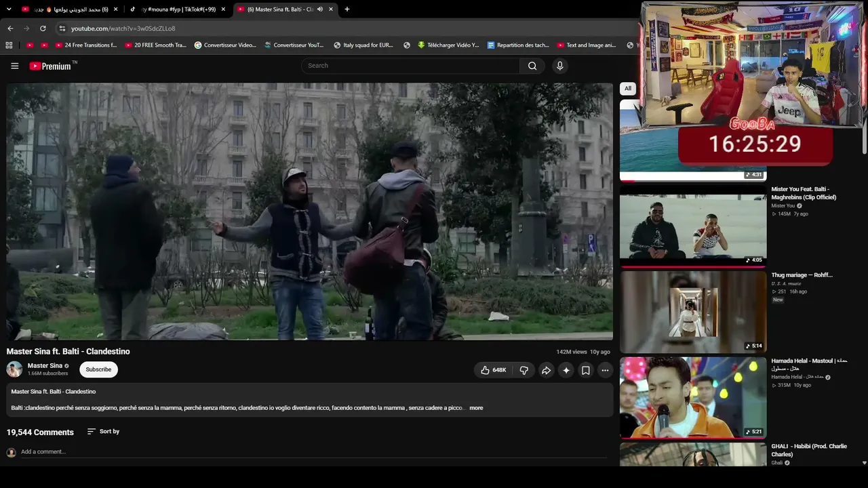Open the share arrow icon
Viewport: 868px width, 488px height.
tap(546, 370)
